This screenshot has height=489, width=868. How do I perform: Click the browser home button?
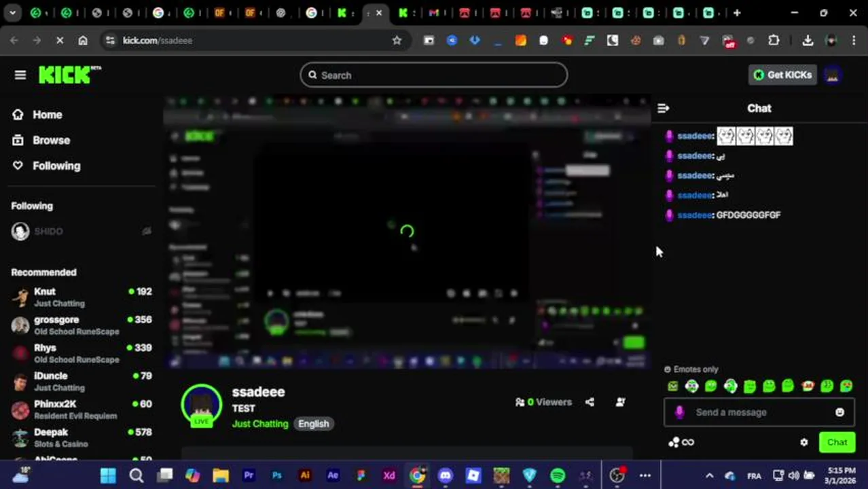click(83, 41)
